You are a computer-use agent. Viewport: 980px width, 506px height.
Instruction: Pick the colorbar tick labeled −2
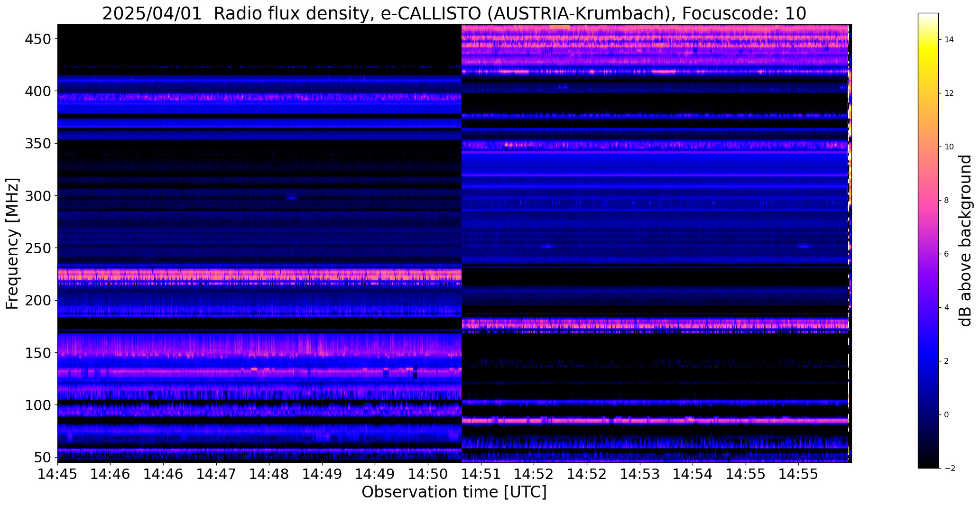pyautogui.click(x=949, y=469)
